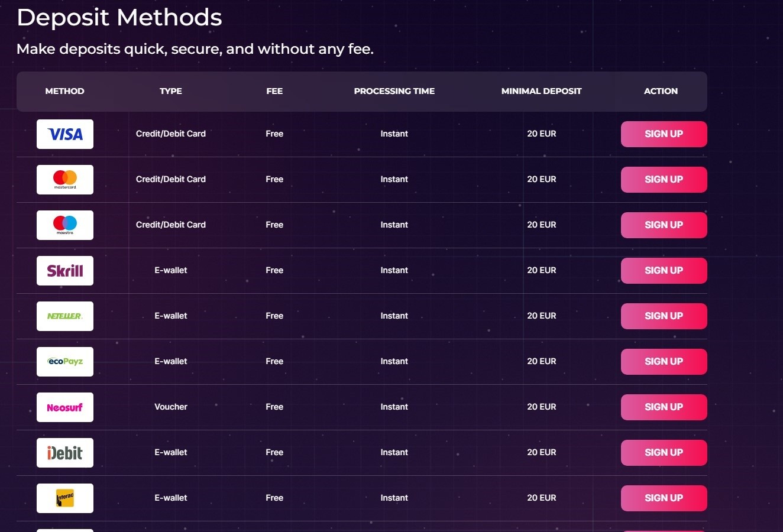Sign up via the Maestro row button
783x532 pixels.
click(x=664, y=225)
